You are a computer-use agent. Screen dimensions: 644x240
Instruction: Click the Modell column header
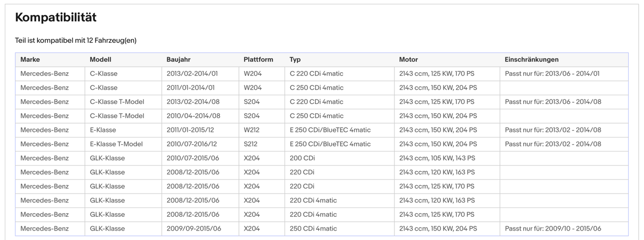(x=100, y=59)
